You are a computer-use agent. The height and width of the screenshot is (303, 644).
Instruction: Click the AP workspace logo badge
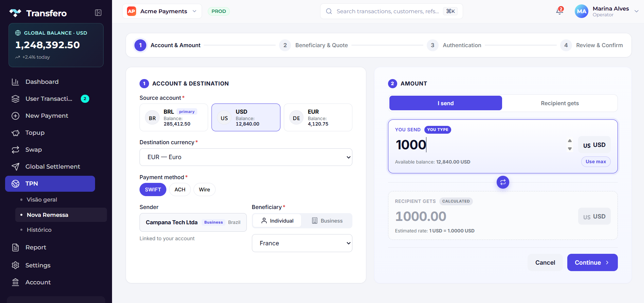coord(131,11)
